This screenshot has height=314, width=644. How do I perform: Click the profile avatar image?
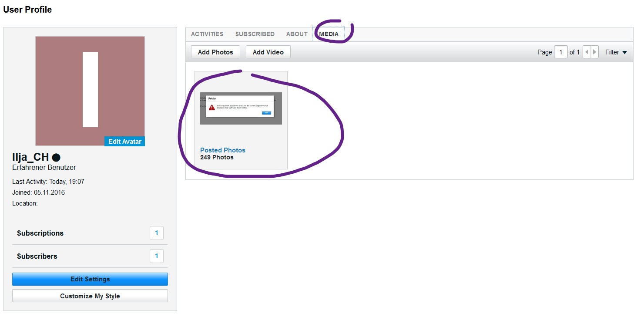point(90,87)
